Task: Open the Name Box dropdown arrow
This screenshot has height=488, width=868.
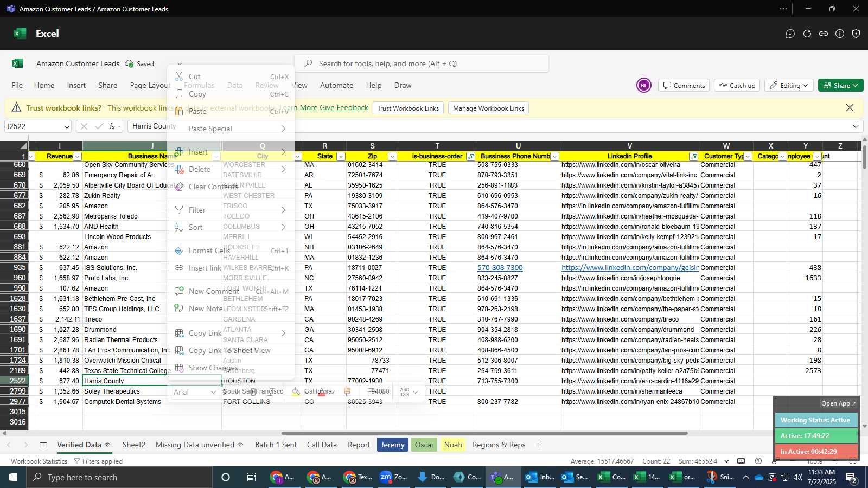Action: coord(67,126)
